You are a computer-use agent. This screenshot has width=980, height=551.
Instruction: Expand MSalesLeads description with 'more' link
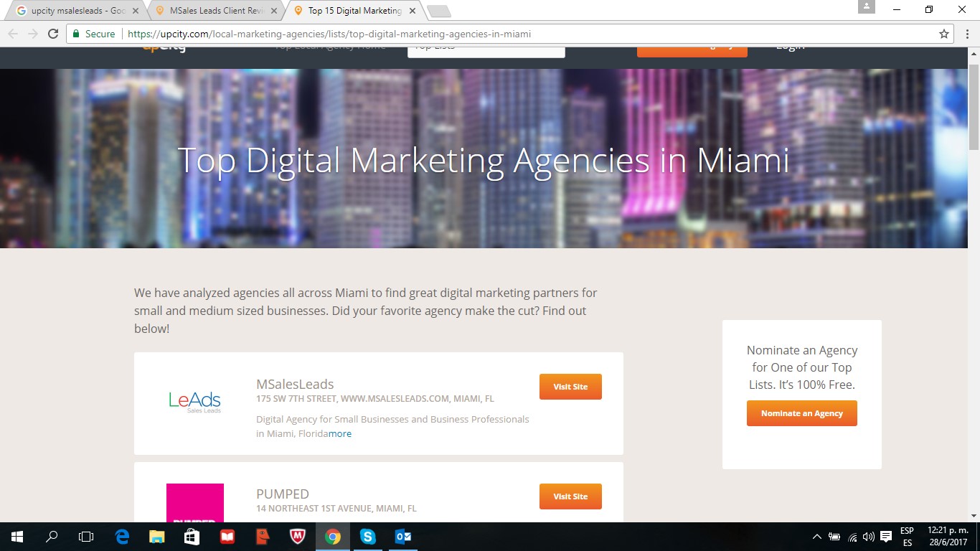(340, 433)
